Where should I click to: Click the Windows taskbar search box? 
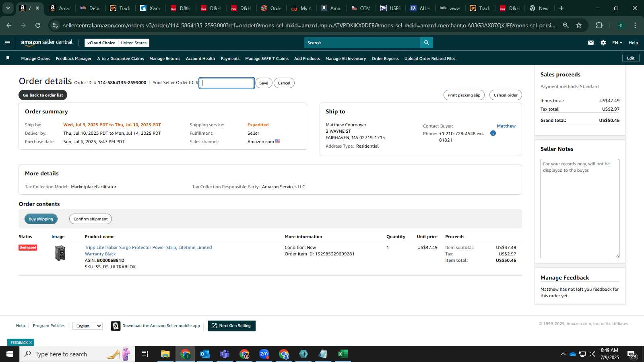tap(77, 354)
